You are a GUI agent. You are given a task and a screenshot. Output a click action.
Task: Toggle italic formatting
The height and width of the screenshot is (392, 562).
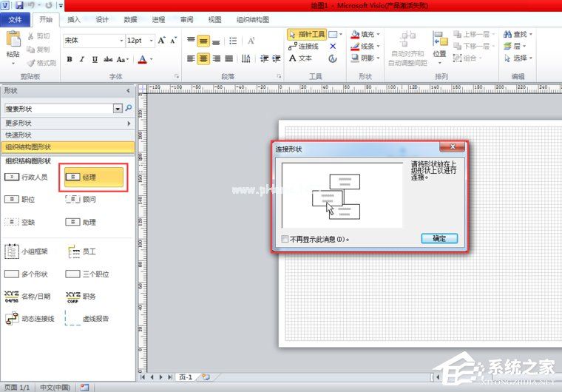[82, 59]
